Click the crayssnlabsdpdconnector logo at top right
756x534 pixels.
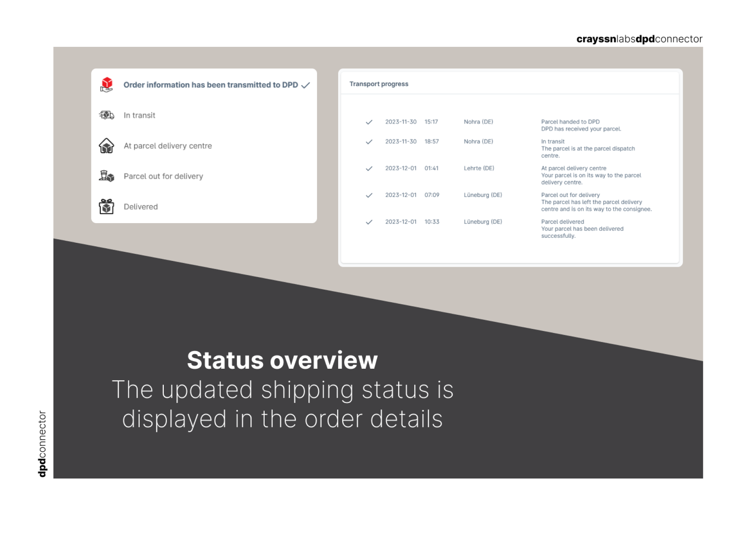639,39
